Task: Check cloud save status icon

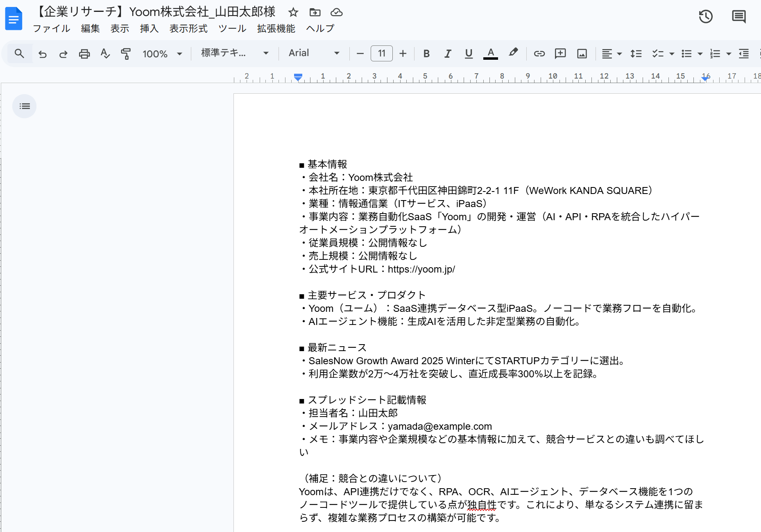Action: point(336,12)
